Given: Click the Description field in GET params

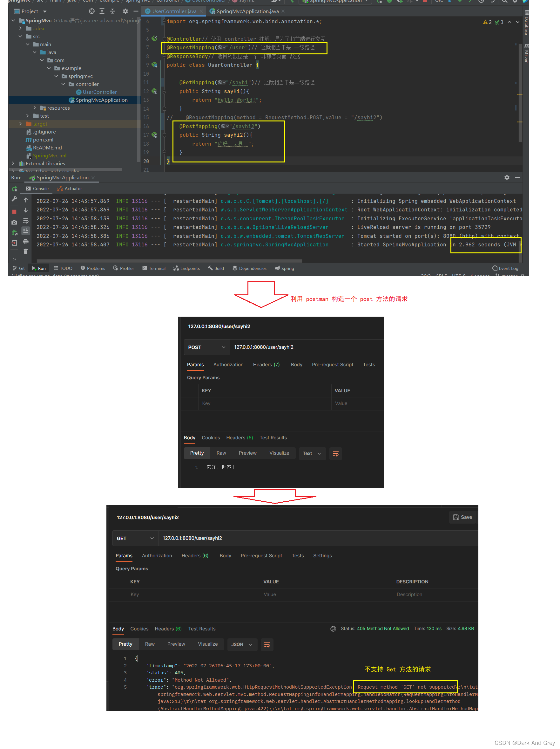Looking at the screenshot, I should pos(435,594).
